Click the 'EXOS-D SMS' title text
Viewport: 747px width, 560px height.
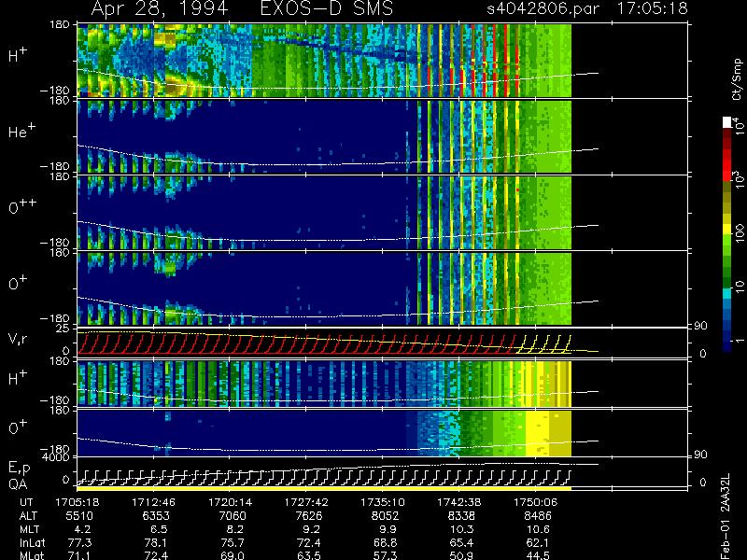coord(327,8)
